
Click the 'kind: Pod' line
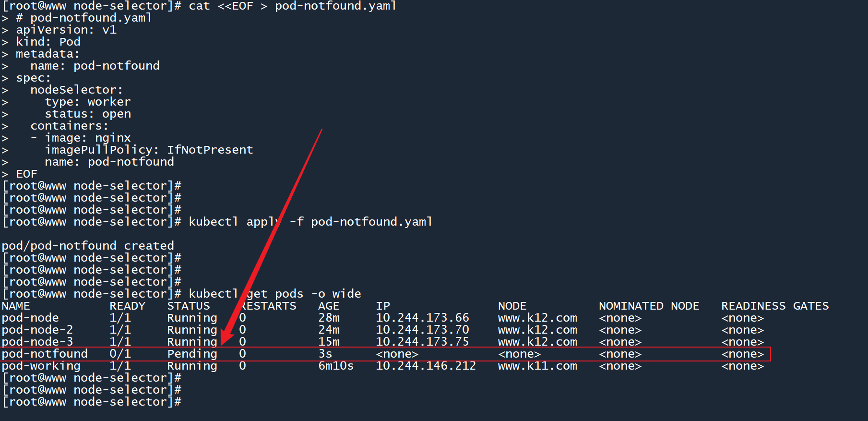tap(48, 42)
